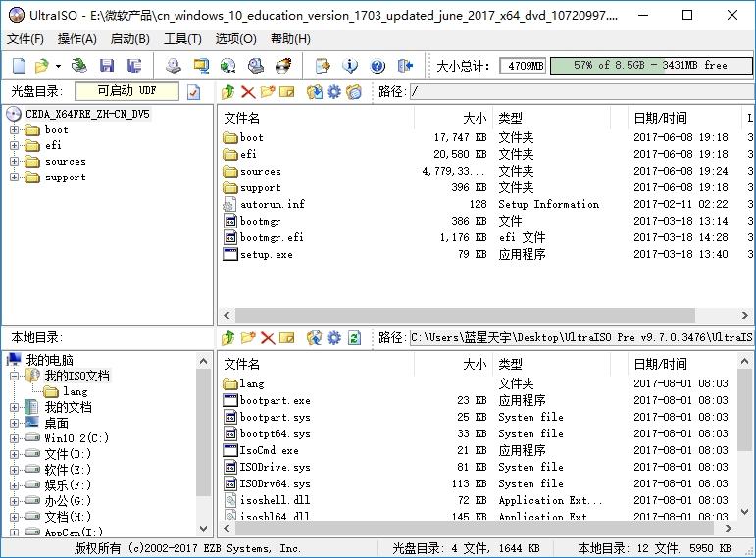Image resolution: width=756 pixels, height=558 pixels.
Task: Open help with the question mark icon
Action: click(378, 65)
